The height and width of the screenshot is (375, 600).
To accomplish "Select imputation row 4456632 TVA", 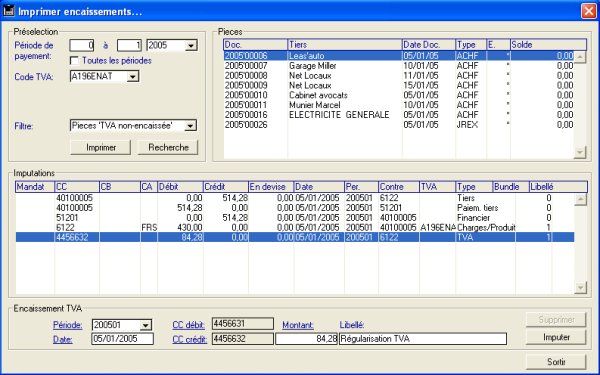I will point(295,237).
